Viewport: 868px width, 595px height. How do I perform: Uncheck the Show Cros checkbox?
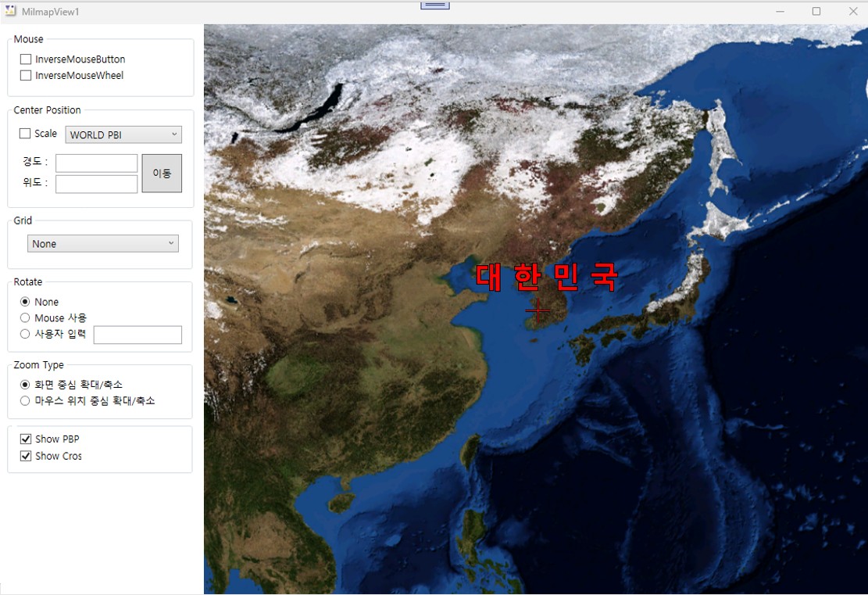coord(26,456)
